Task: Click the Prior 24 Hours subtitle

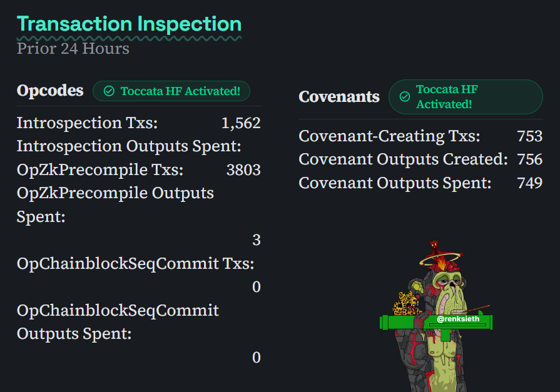Action: [73, 49]
